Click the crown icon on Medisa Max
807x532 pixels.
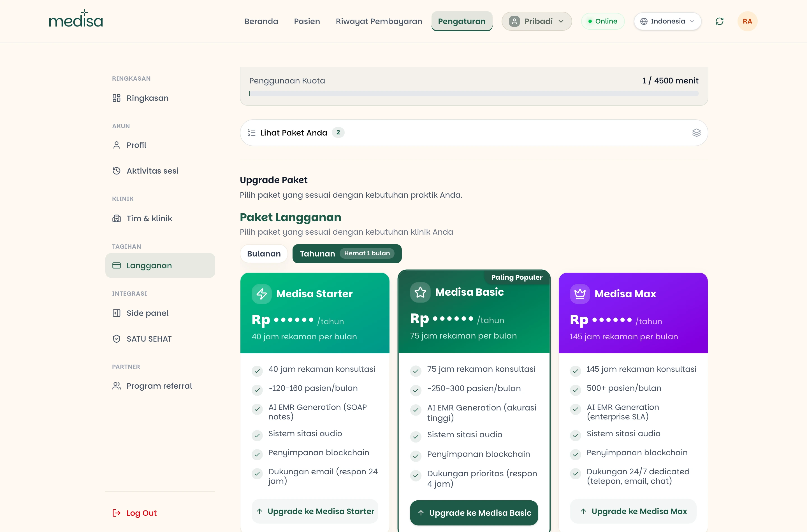580,294
